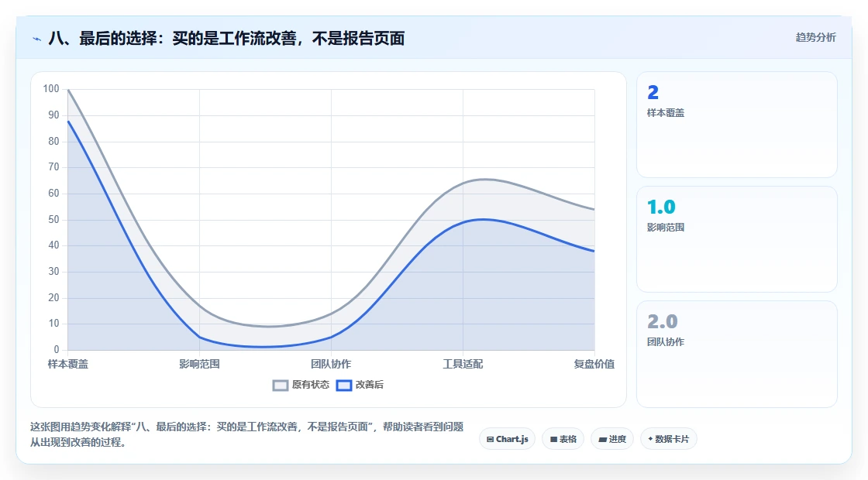Click the 趋势分析 label in header

click(x=815, y=38)
